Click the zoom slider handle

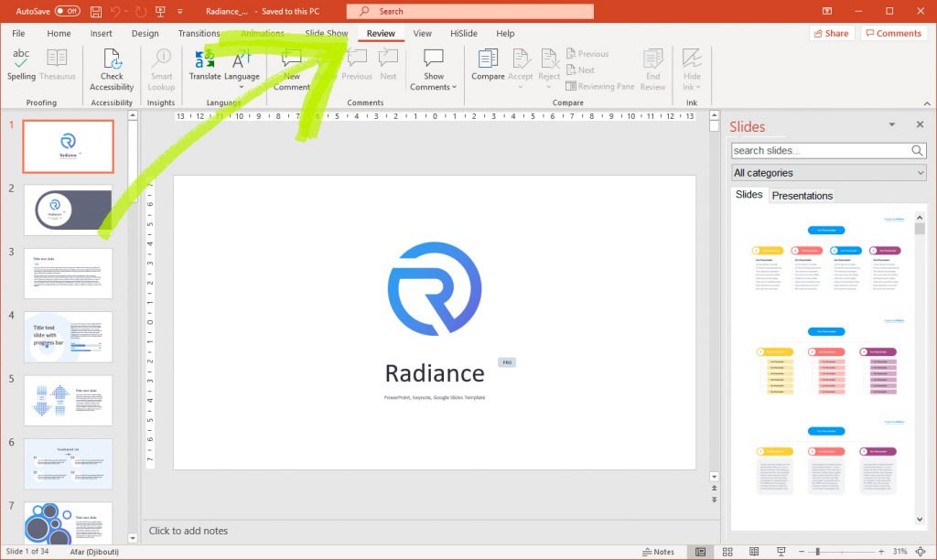(x=817, y=552)
